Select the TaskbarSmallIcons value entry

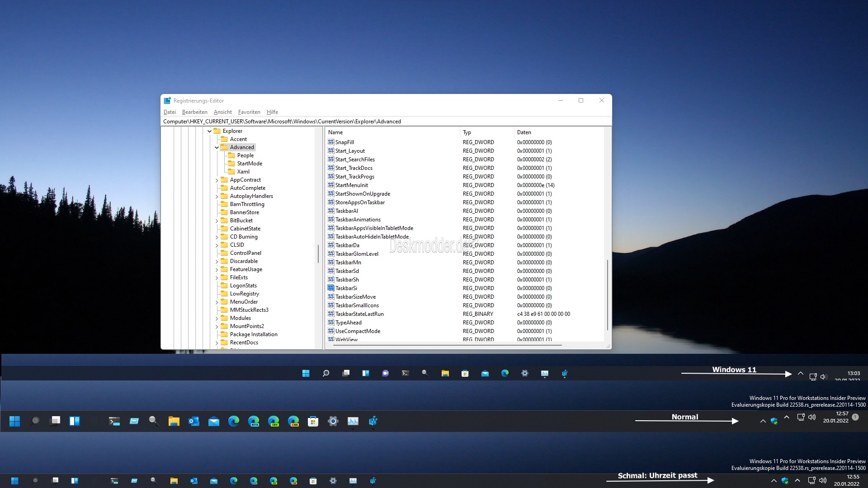click(357, 305)
